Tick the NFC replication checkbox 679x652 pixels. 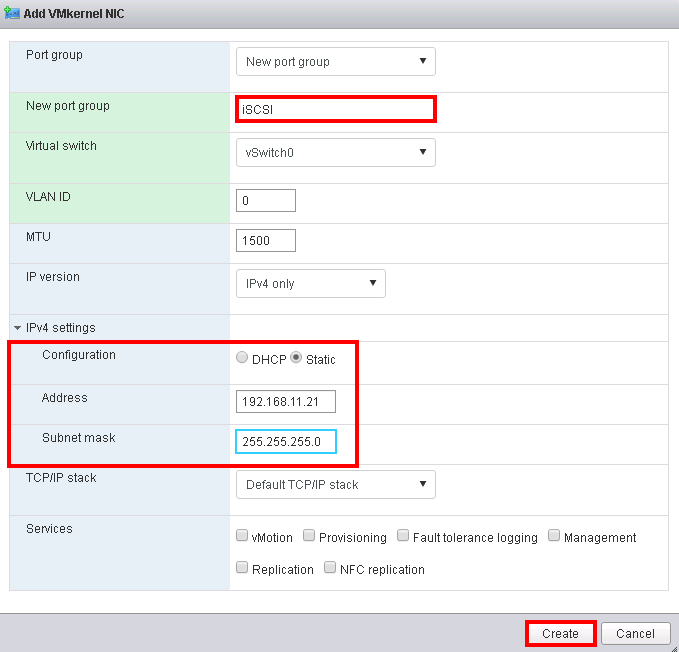click(x=330, y=568)
